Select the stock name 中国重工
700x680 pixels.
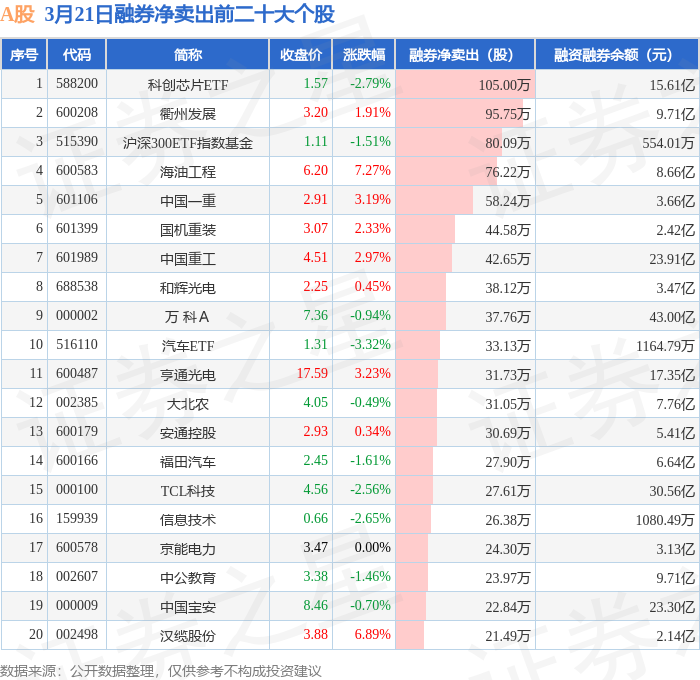click(x=188, y=259)
